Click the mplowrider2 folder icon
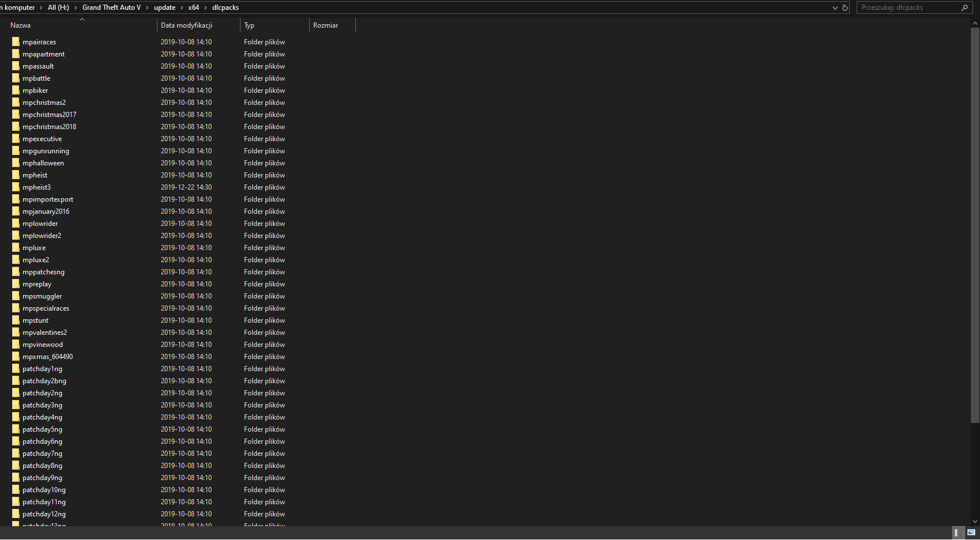Screen dimensions: 980x540 tap(16, 235)
